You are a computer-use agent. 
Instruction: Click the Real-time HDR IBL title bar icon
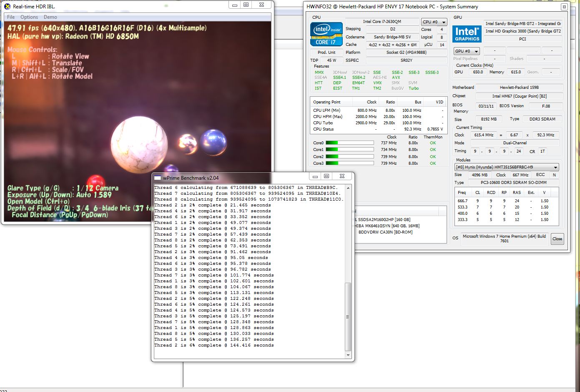click(7, 6)
